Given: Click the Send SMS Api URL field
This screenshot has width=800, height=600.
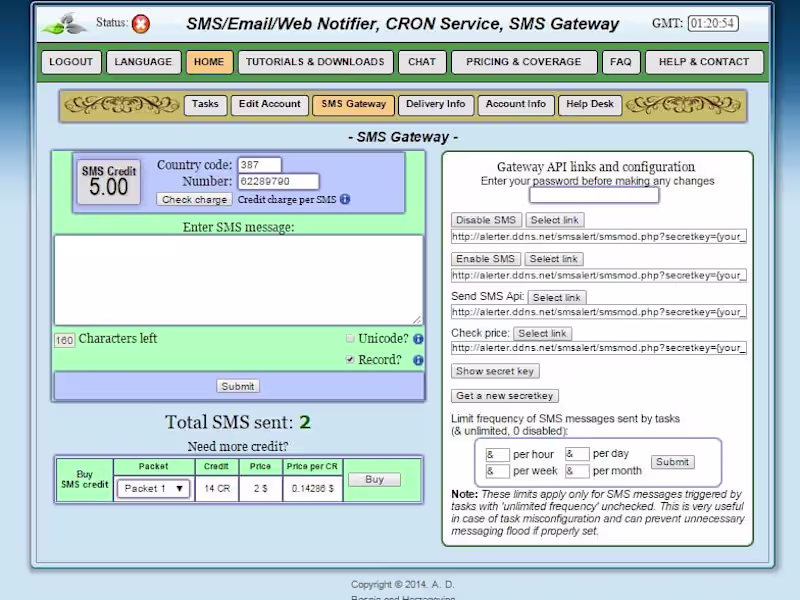Looking at the screenshot, I should tap(599, 312).
